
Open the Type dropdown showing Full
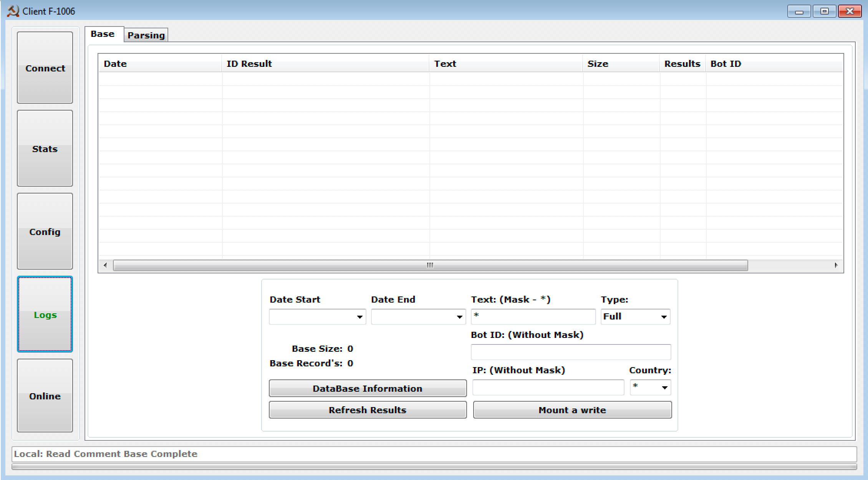[664, 317]
